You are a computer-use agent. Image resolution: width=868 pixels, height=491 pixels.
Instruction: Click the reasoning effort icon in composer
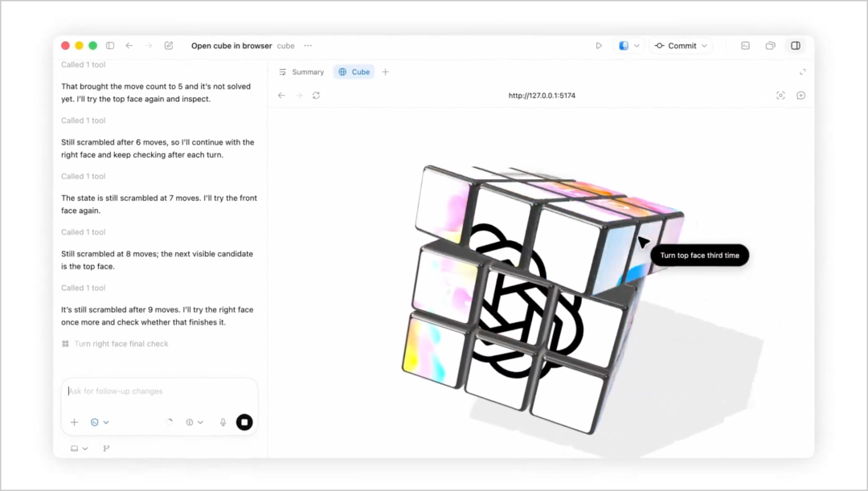tap(190, 423)
